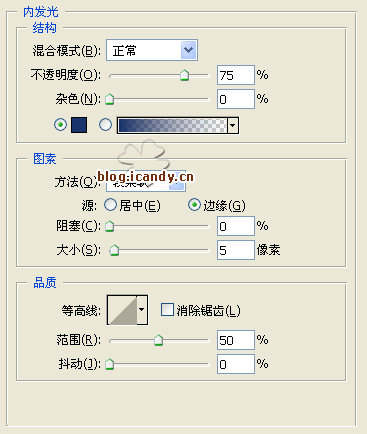Viewport: 367px width, 434px height.
Task: Enable the 消除锯齿 anti-alias checkbox
Action: tap(167, 310)
